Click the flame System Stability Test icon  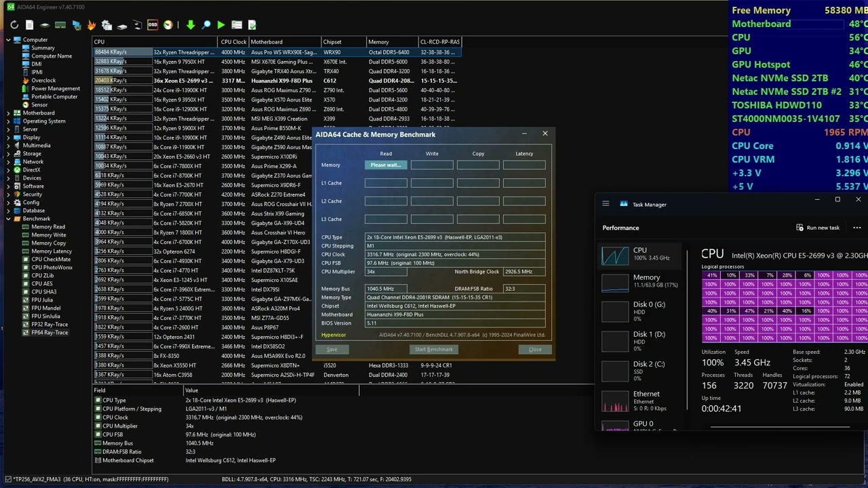[92, 25]
